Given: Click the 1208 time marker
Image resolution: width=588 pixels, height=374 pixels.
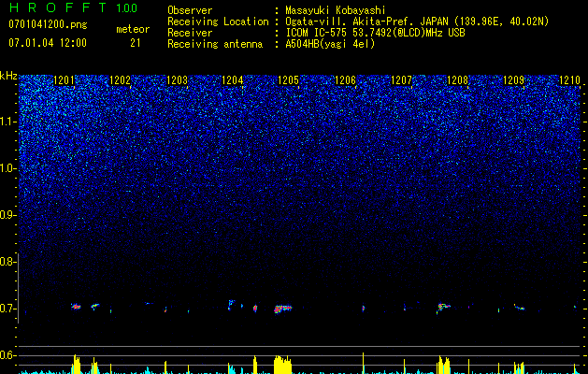Looking at the screenshot, I should (x=457, y=80).
